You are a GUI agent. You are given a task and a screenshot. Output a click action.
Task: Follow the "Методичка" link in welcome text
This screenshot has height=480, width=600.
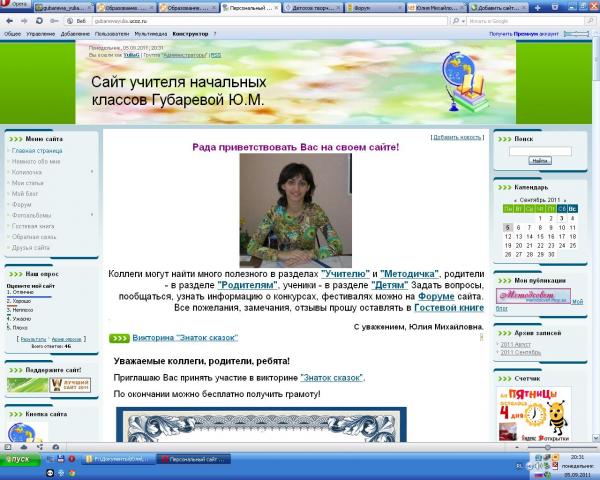click(x=409, y=274)
